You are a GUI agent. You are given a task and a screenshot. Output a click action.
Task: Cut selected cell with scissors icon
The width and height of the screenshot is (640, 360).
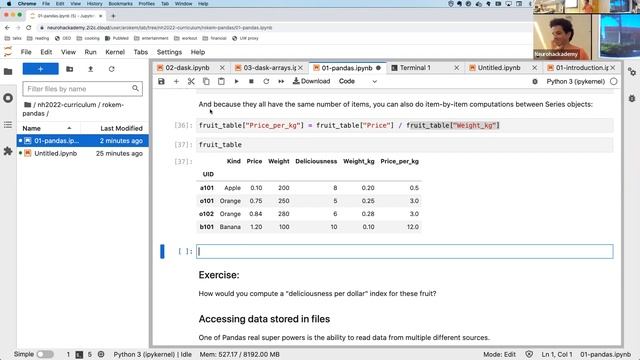(x=191, y=81)
